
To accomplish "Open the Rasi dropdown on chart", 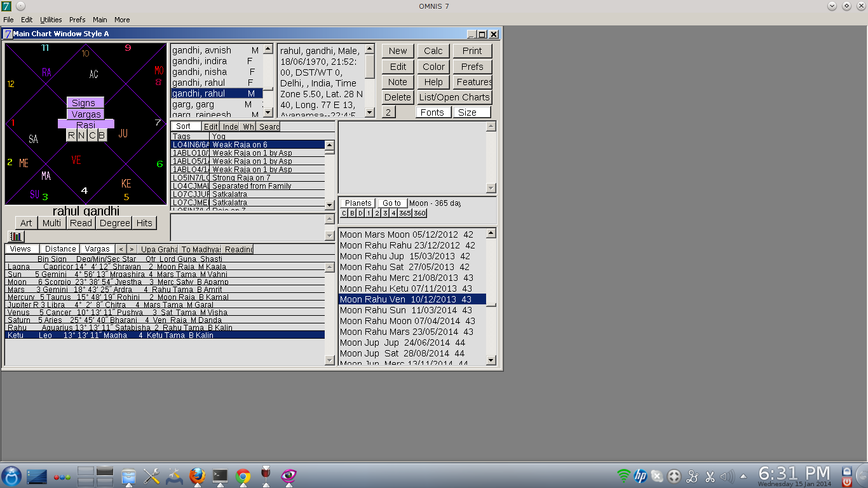I will [x=86, y=125].
